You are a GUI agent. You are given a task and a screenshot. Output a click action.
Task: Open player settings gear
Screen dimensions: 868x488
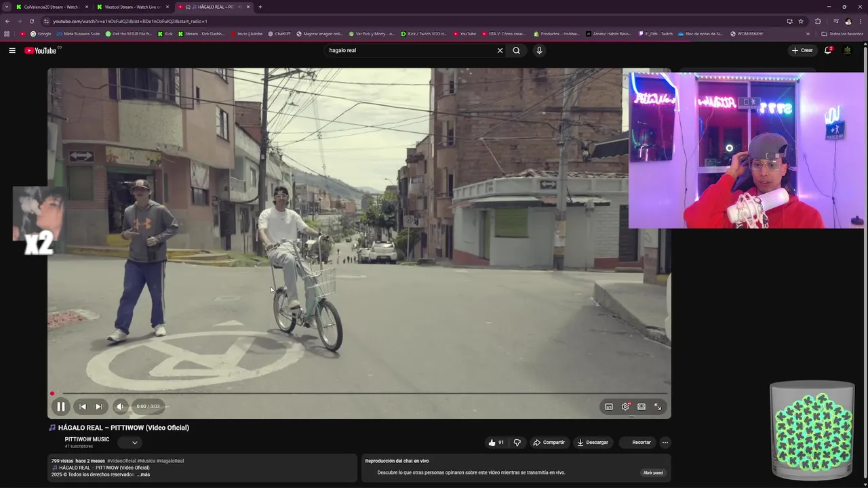point(625,407)
